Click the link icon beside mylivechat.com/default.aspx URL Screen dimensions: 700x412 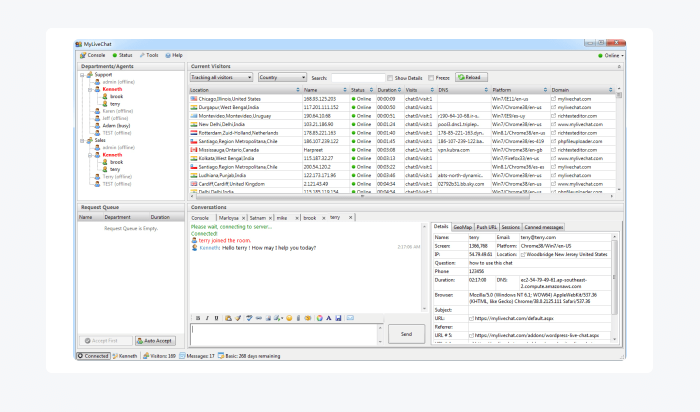[471, 319]
